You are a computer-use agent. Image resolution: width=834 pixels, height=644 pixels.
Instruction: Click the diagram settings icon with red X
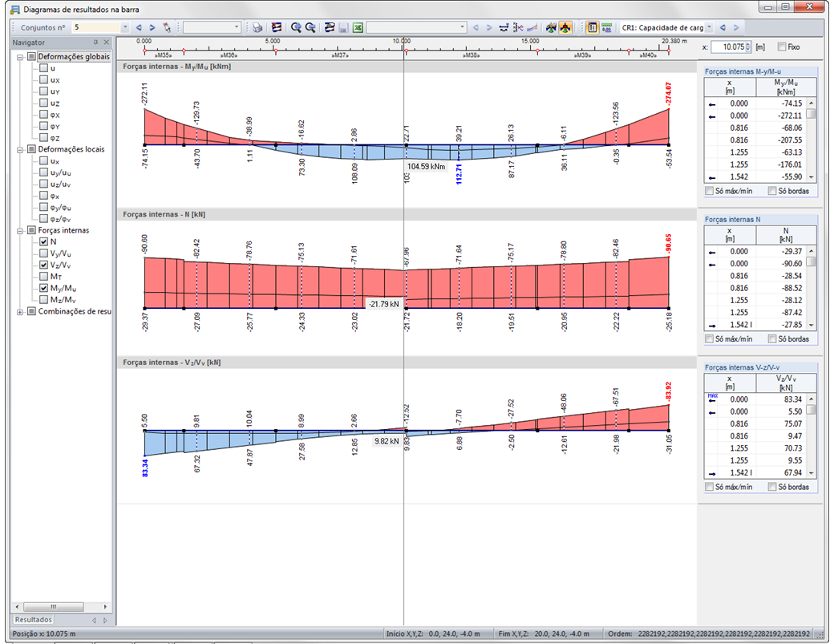277,27
